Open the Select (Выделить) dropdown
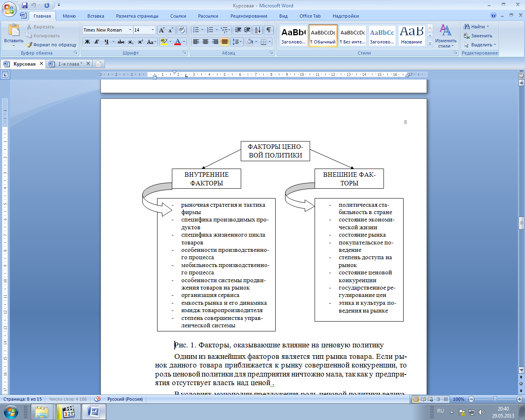This screenshot has height=420, width=525. [480, 45]
